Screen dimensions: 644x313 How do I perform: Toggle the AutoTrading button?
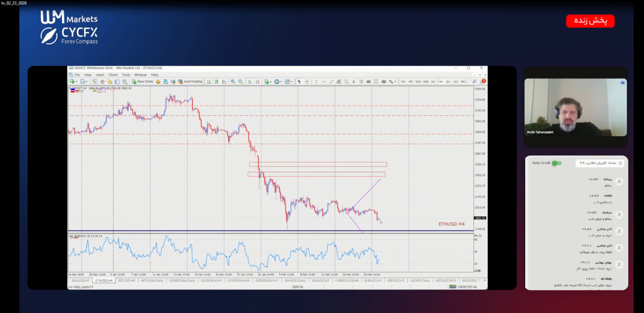(x=190, y=82)
